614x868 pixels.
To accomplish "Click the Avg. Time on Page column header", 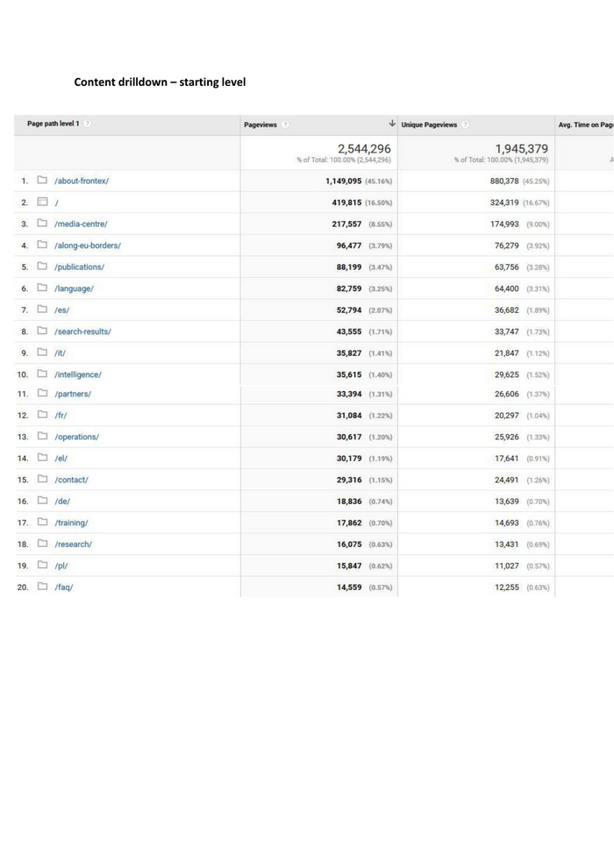I will [x=585, y=125].
